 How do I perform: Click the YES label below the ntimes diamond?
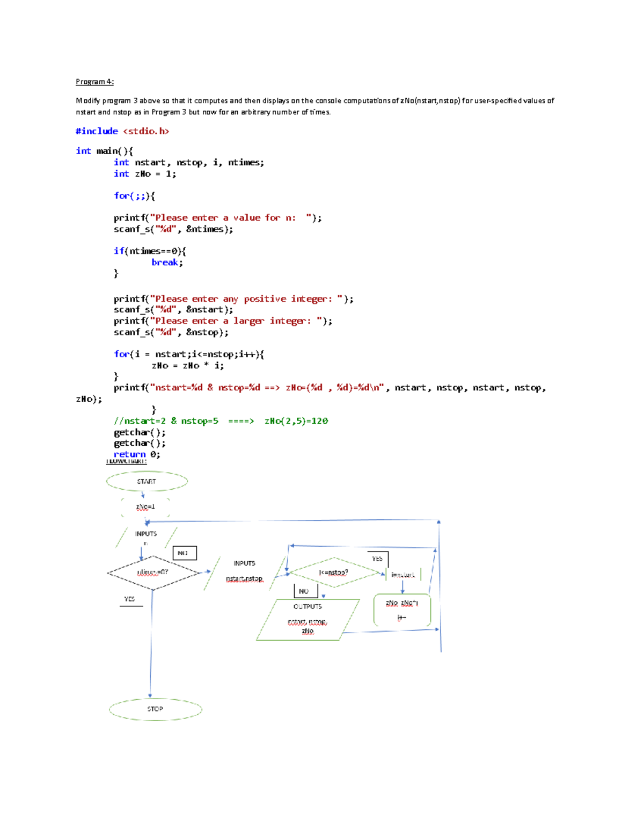click(x=129, y=598)
